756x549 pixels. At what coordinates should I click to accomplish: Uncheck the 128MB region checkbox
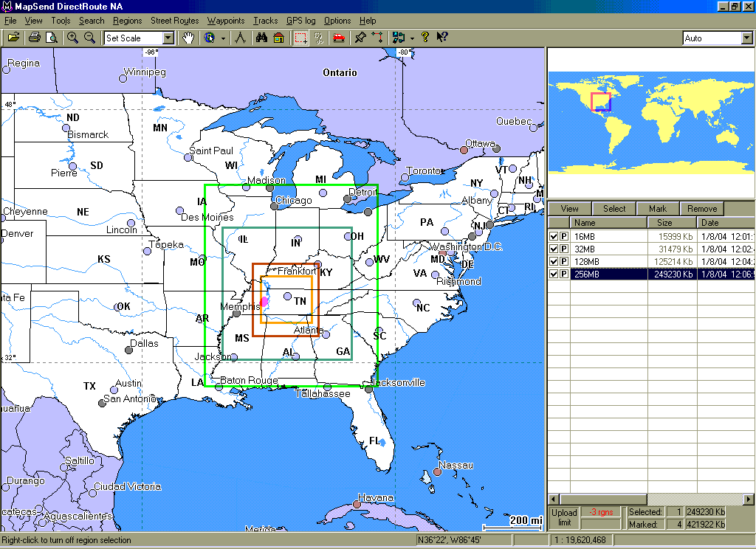pyautogui.click(x=554, y=261)
